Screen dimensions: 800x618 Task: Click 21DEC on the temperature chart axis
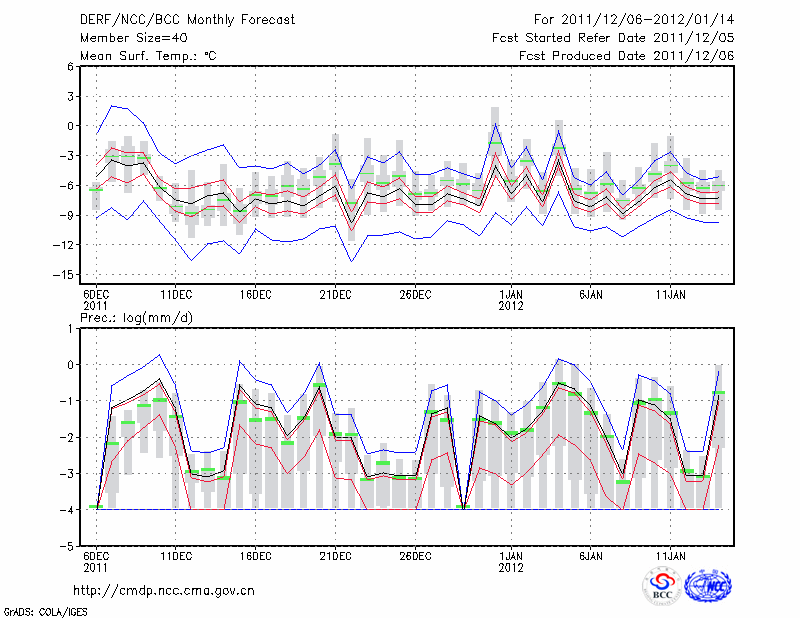point(335,294)
